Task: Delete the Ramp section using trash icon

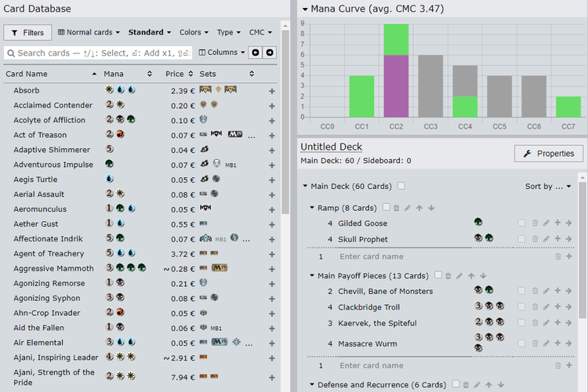Action: 397,208
